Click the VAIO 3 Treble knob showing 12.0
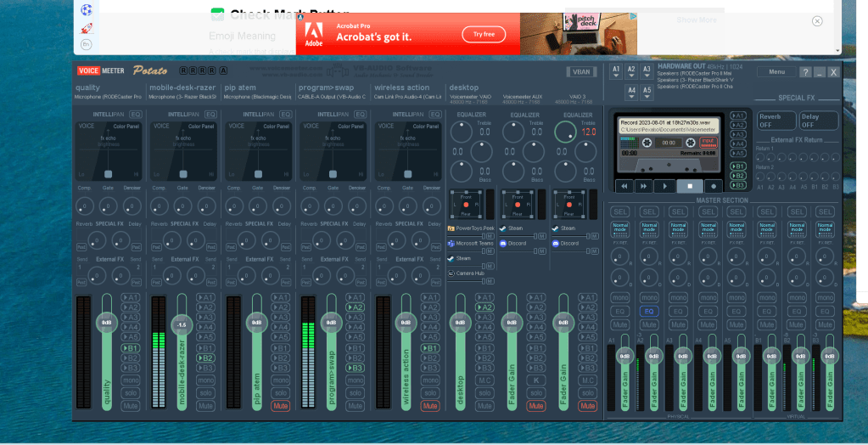 click(565, 132)
